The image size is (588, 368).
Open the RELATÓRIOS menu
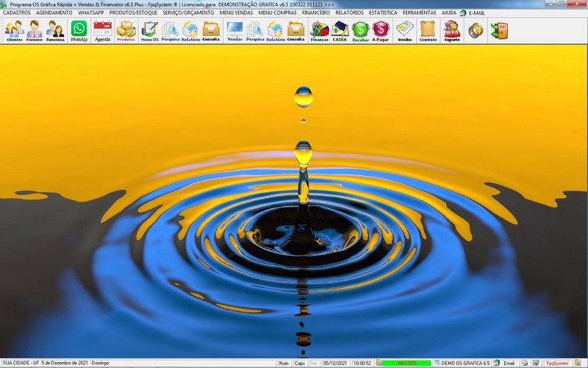350,13
